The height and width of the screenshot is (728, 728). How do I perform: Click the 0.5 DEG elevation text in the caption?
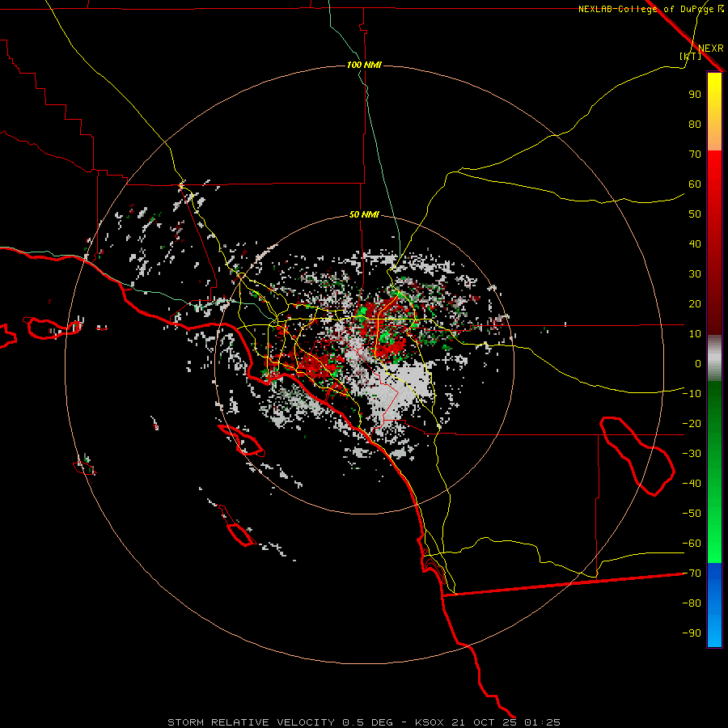(368, 722)
